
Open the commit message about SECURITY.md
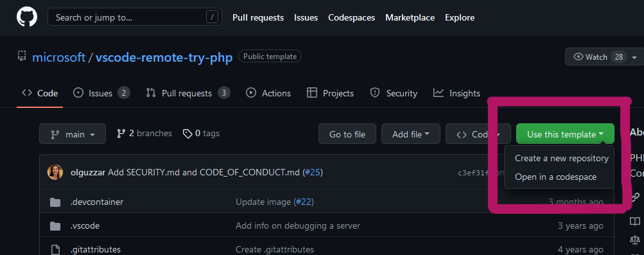[204, 173]
